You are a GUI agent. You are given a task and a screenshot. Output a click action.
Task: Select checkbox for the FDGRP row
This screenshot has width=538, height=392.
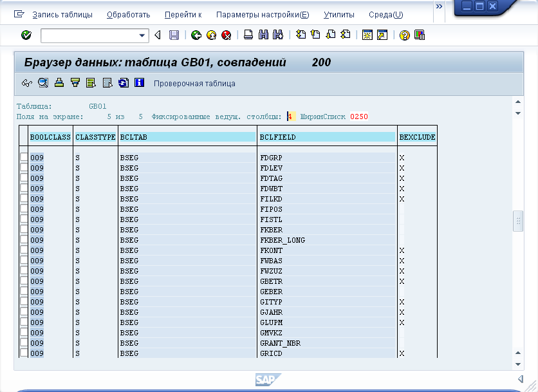(24, 158)
